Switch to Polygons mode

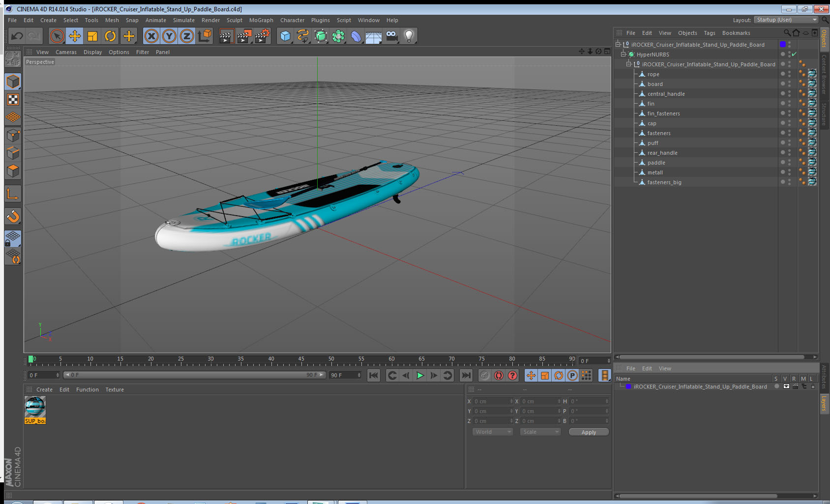[x=13, y=170]
